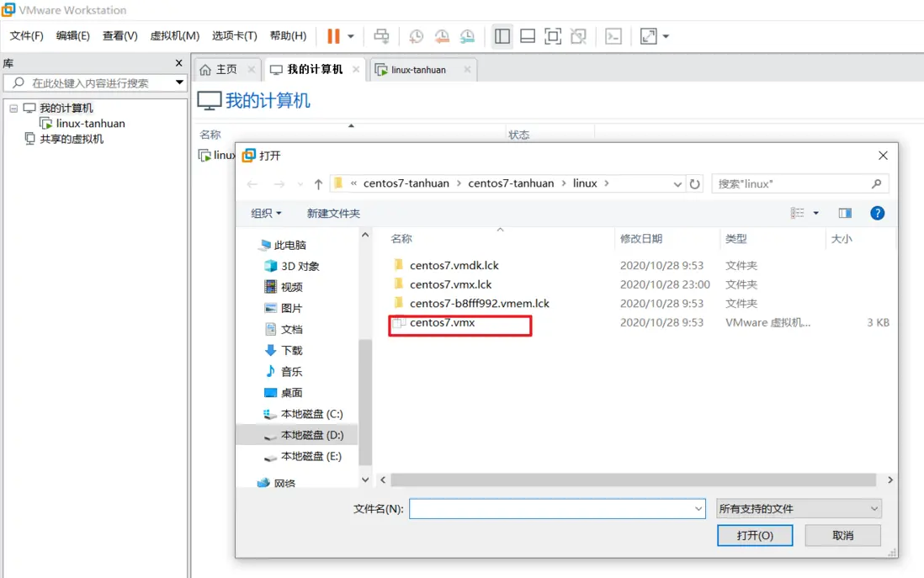Viewport: 924px width, 578px height.
Task: Refresh the folder listing
Action: pos(695,183)
